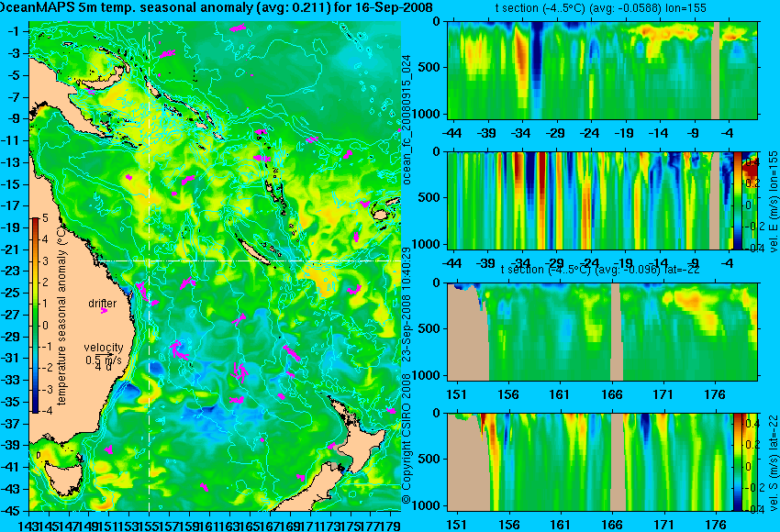Screen dimensions: 780x532
Task: Click the 155 longitude tick below the map
Action: point(150,525)
